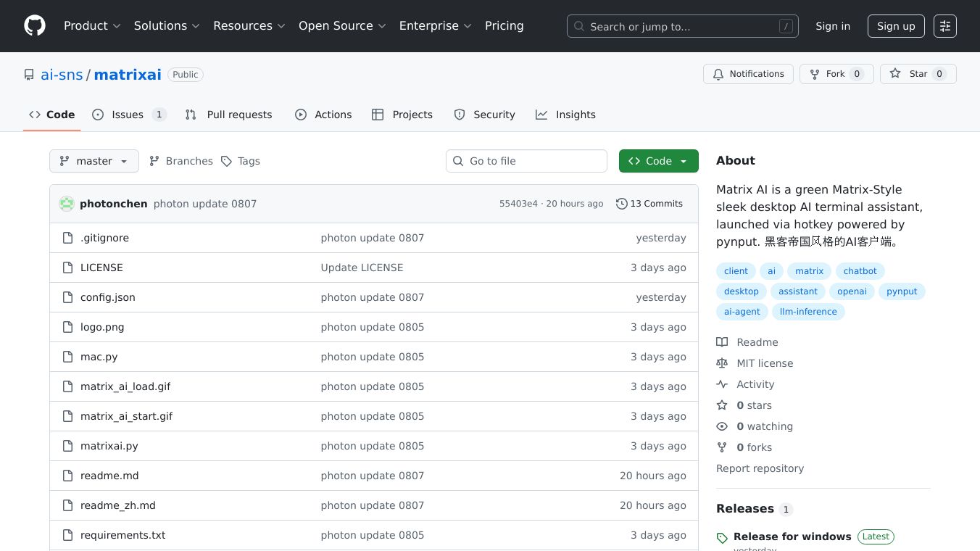Image resolution: width=980 pixels, height=551 pixels.
Task: Click the appearance settings icon in header
Action: 944,26
